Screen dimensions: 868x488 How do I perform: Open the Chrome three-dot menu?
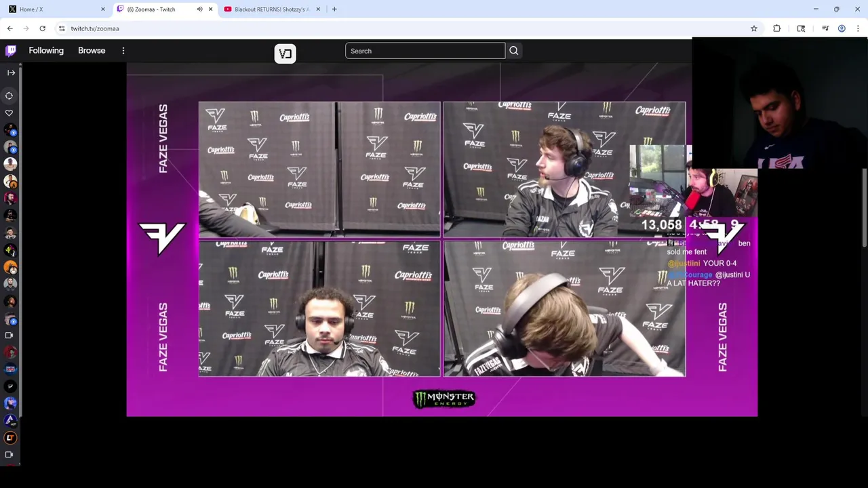[858, 28]
